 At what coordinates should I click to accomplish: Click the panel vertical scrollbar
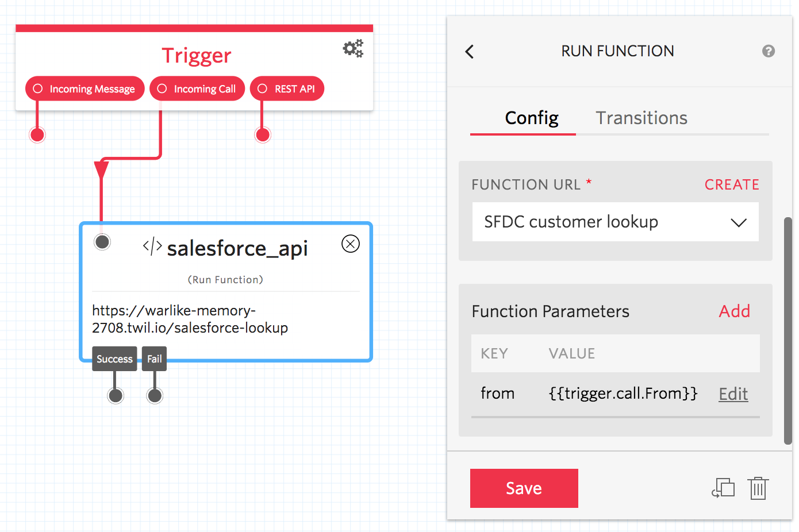point(788,330)
